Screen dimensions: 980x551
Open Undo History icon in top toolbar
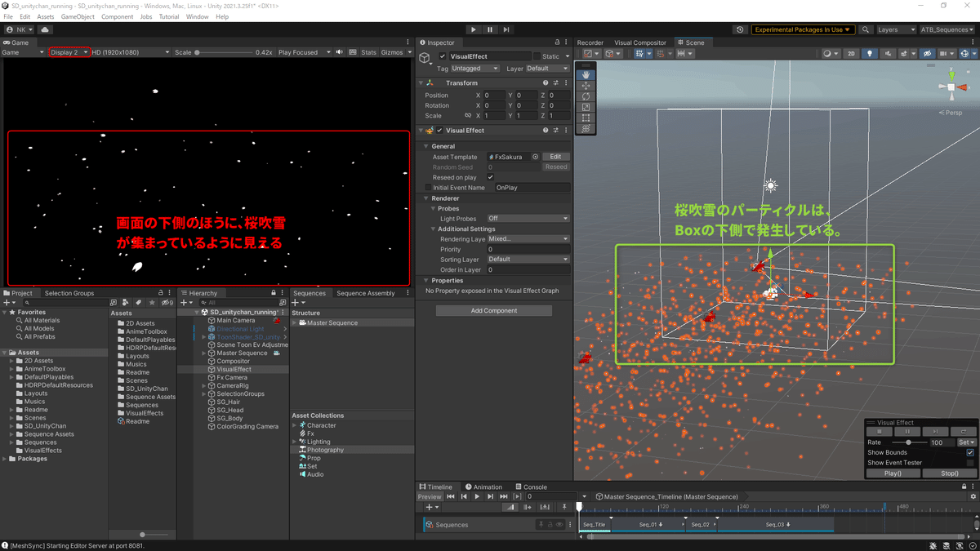point(740,29)
